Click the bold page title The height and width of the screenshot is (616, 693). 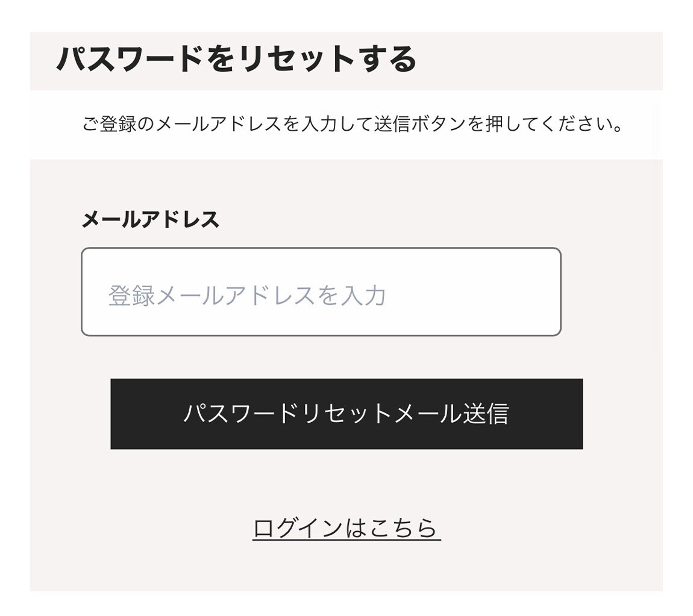(236, 59)
